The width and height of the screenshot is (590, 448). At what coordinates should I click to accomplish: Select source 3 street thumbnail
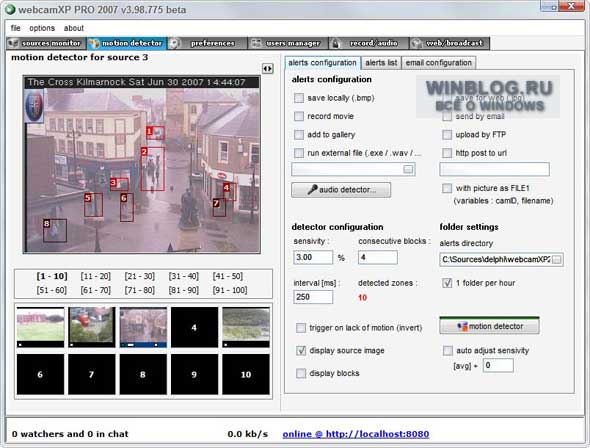coord(143,327)
